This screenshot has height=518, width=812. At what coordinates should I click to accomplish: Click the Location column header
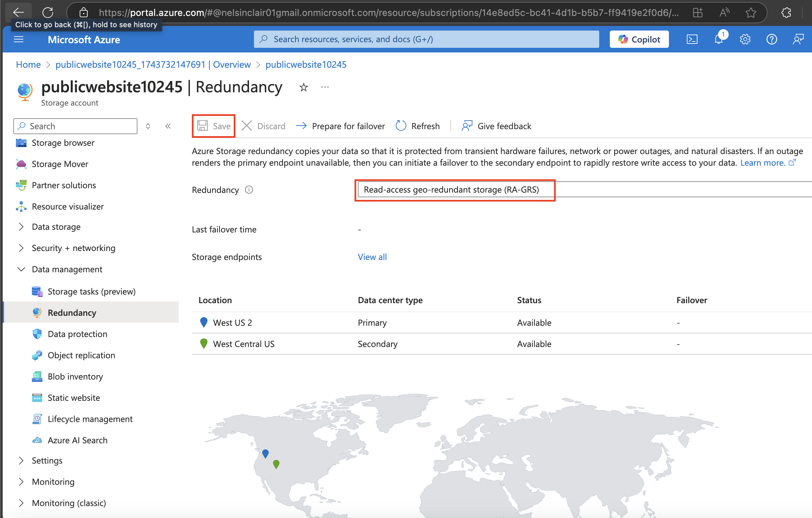pos(215,300)
